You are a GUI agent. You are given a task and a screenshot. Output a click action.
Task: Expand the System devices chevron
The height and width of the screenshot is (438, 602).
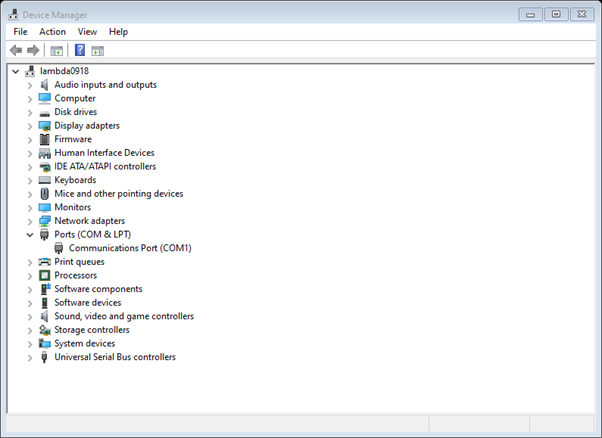(30, 344)
